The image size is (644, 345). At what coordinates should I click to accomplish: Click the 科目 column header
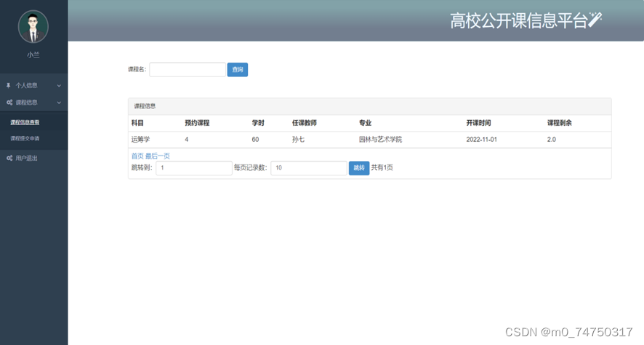(137, 123)
